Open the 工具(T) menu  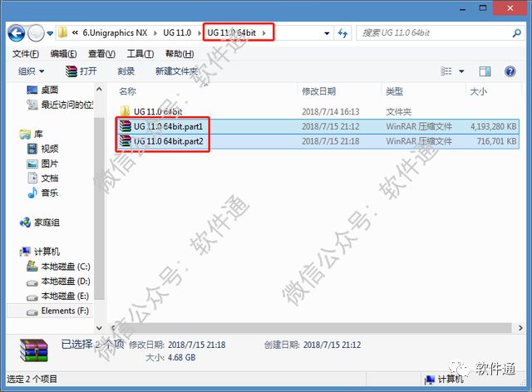click(140, 54)
